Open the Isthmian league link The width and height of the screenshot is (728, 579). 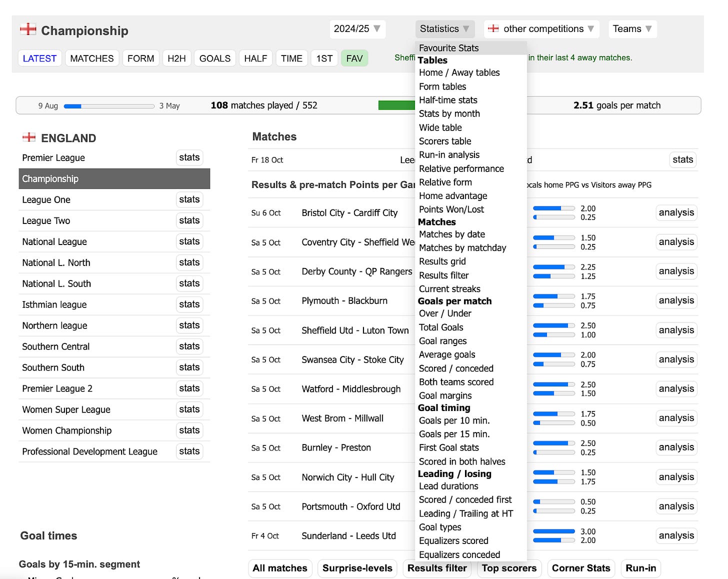[x=54, y=304]
